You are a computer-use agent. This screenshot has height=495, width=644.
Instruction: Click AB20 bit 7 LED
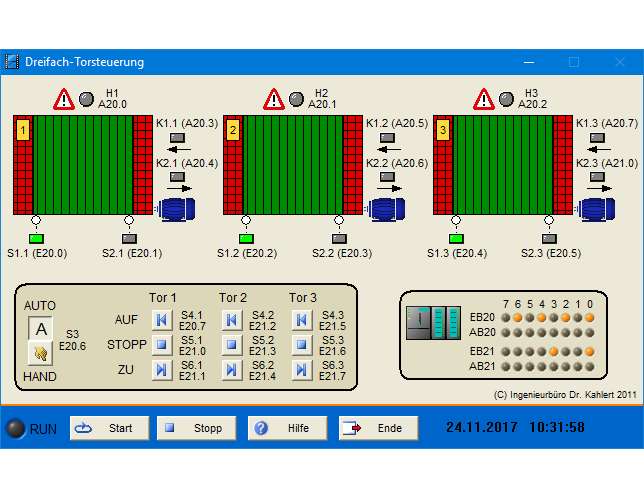pos(506,332)
